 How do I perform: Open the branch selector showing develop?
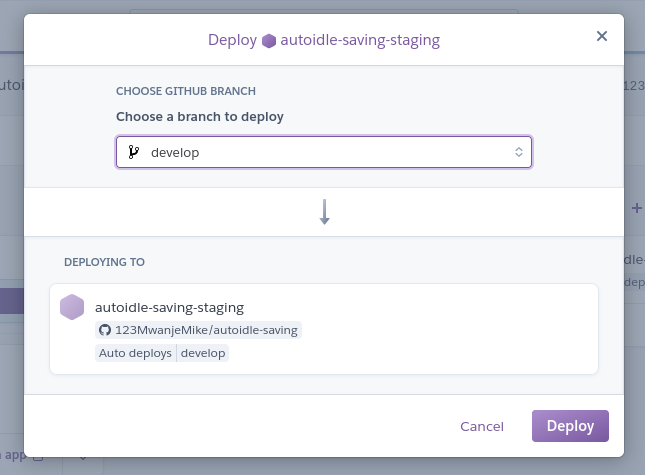point(324,152)
